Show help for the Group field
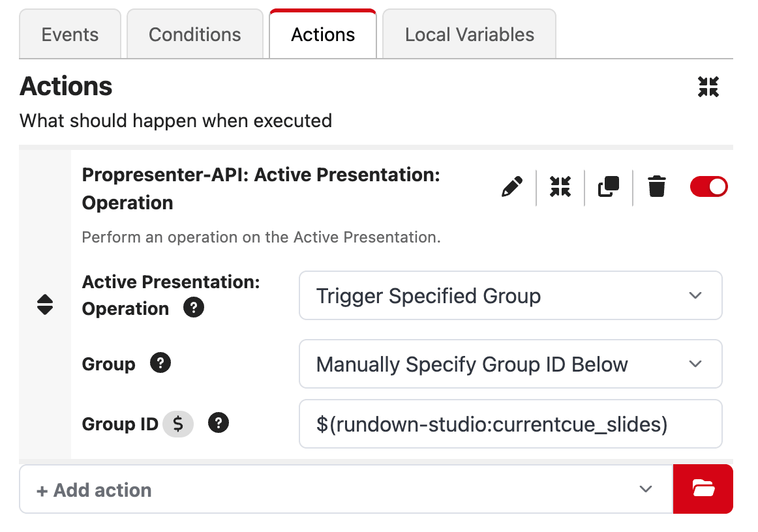This screenshot has height=532, width=758. 160,363
